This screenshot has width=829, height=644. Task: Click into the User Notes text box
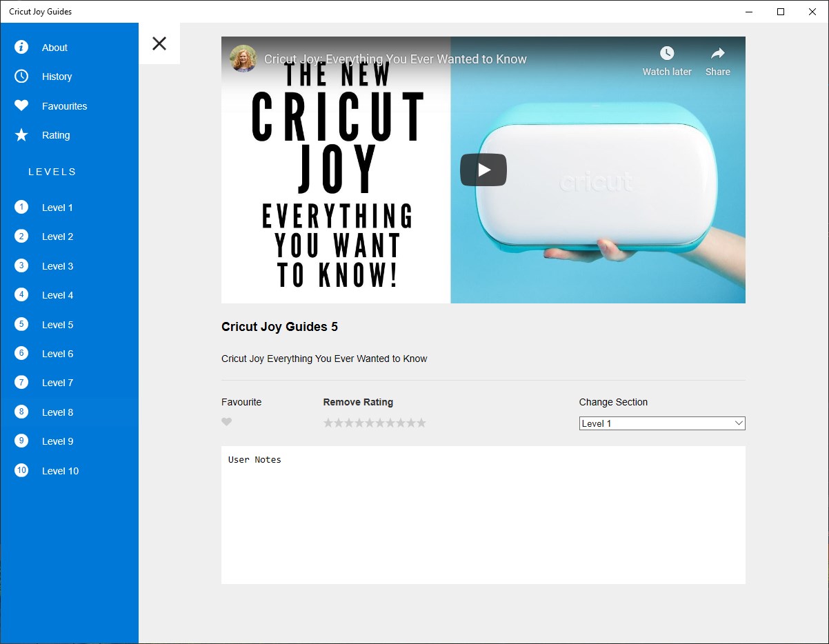[x=483, y=515]
